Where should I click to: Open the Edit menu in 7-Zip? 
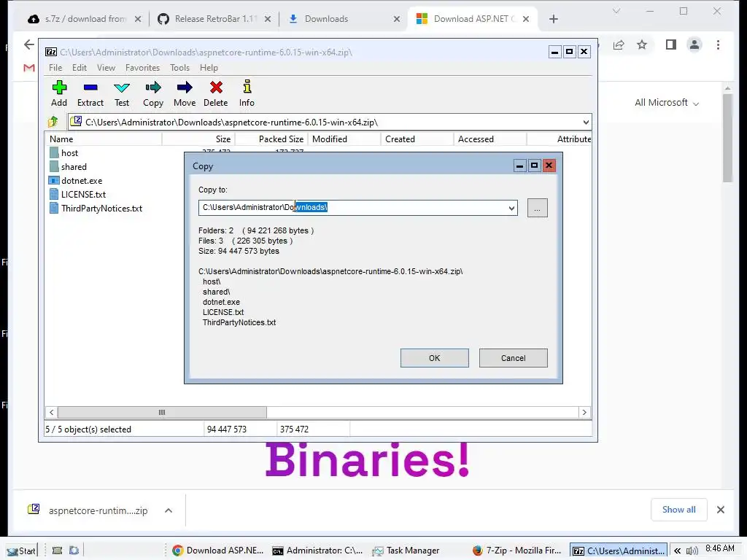click(x=79, y=68)
